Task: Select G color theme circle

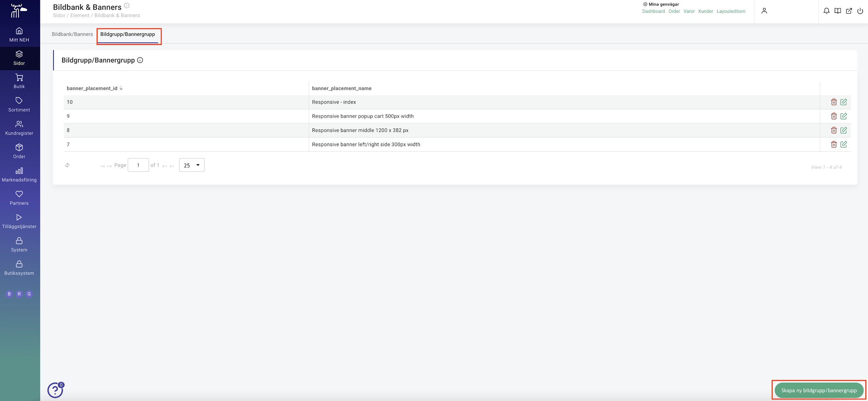Action: point(29,294)
